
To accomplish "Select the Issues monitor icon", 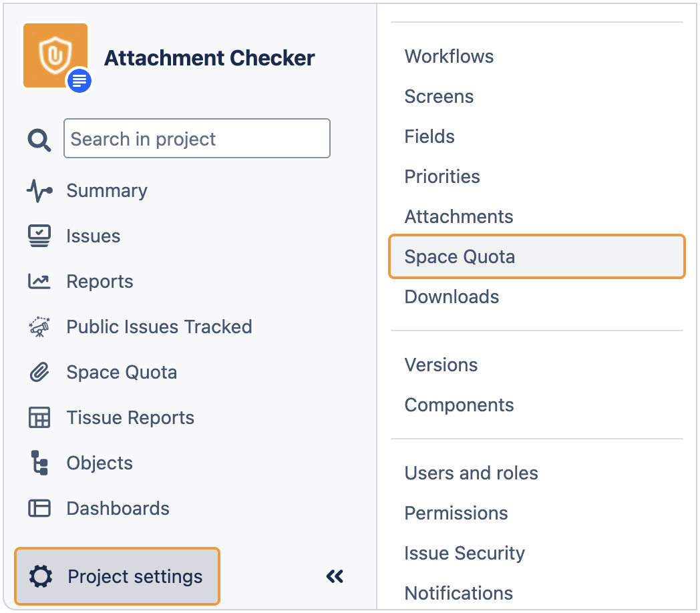I will pyautogui.click(x=39, y=236).
